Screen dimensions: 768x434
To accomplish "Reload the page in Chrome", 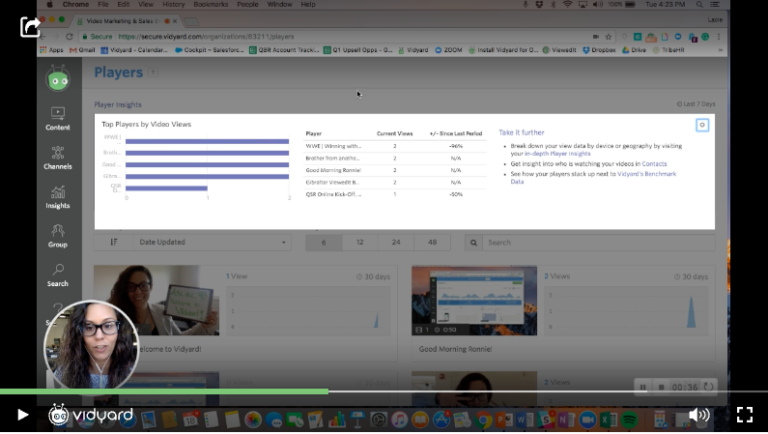I will [x=70, y=37].
